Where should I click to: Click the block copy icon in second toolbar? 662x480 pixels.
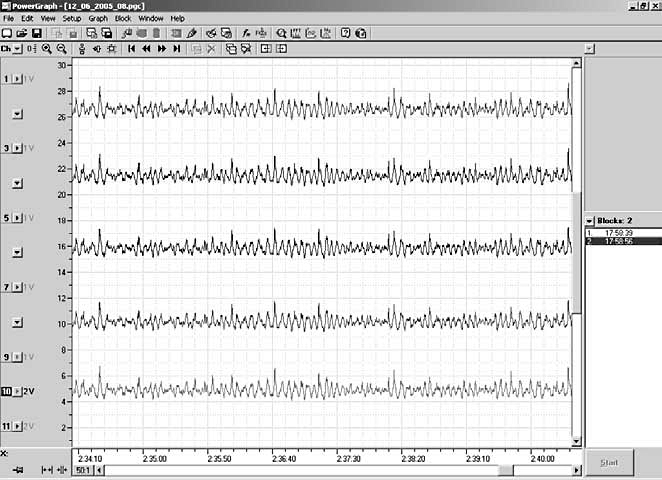coord(231,49)
